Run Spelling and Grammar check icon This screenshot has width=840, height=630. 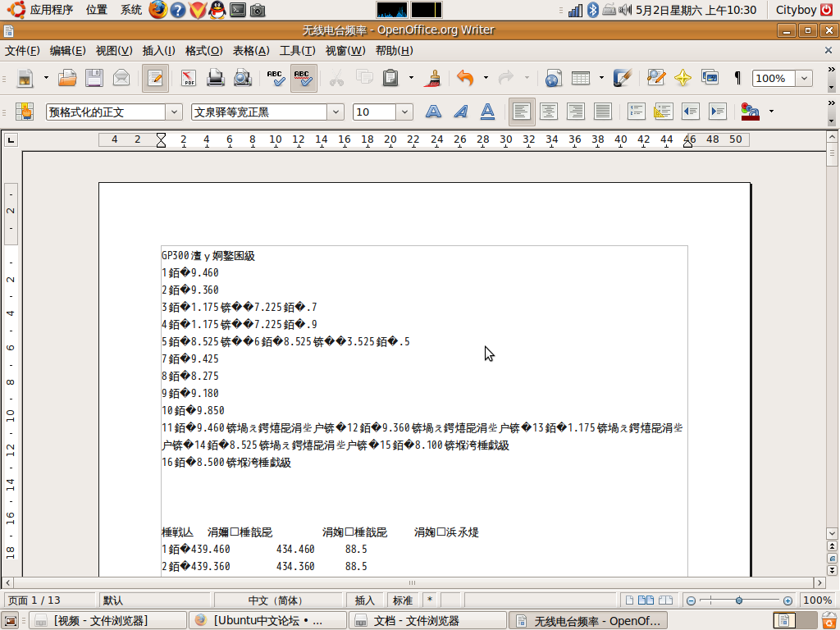point(276,78)
